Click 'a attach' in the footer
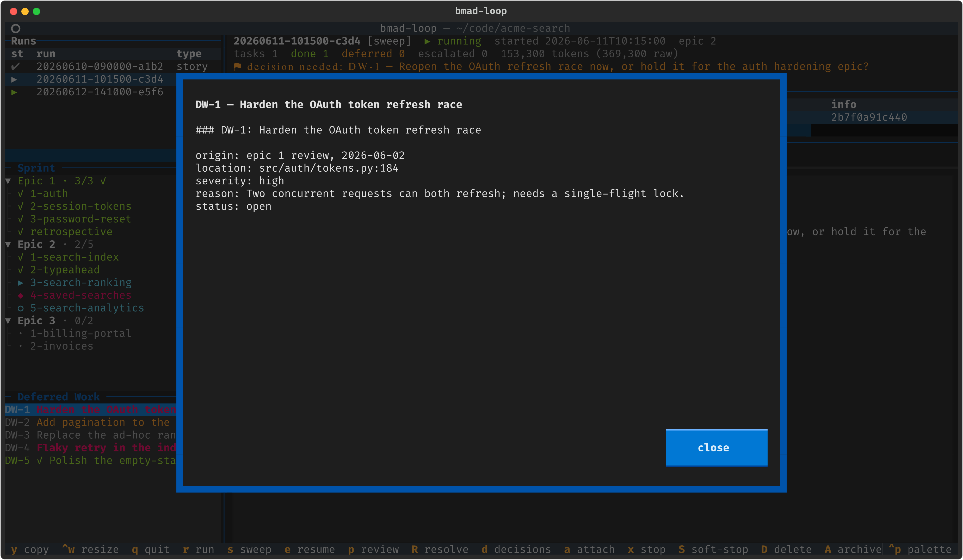The width and height of the screenshot is (963, 560). point(589,549)
